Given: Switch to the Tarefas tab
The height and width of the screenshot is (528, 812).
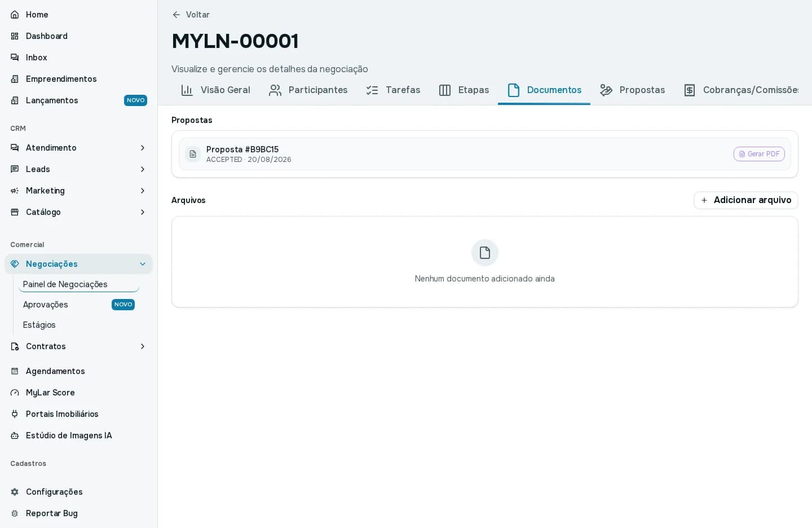Looking at the screenshot, I should pos(393,90).
